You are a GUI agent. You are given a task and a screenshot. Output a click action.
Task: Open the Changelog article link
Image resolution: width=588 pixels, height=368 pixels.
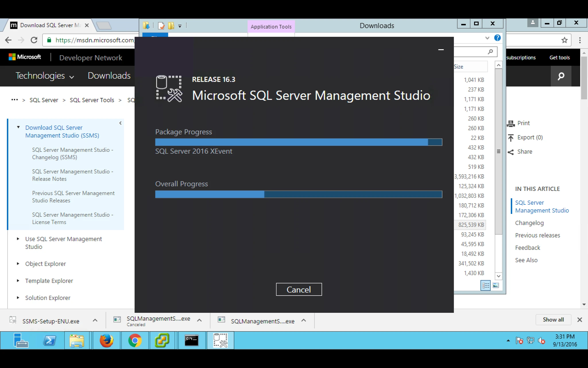point(529,223)
